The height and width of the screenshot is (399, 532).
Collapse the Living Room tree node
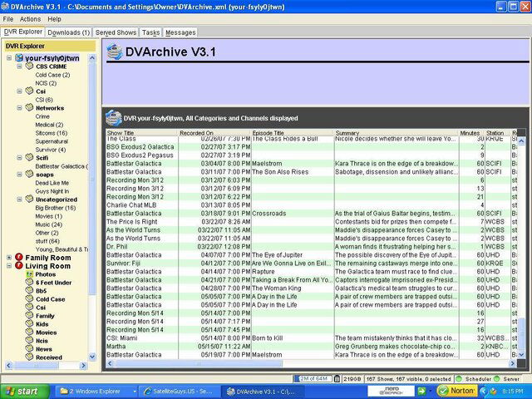coord(9,266)
